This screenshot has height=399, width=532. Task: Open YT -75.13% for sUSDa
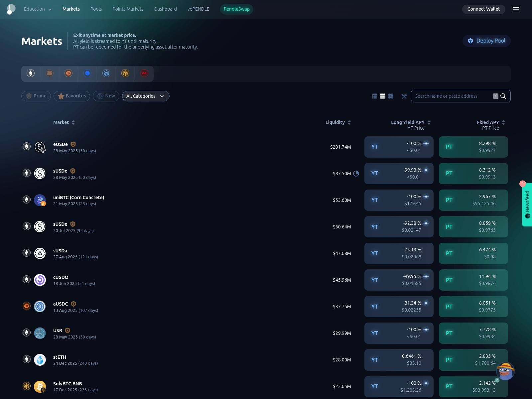click(x=399, y=253)
